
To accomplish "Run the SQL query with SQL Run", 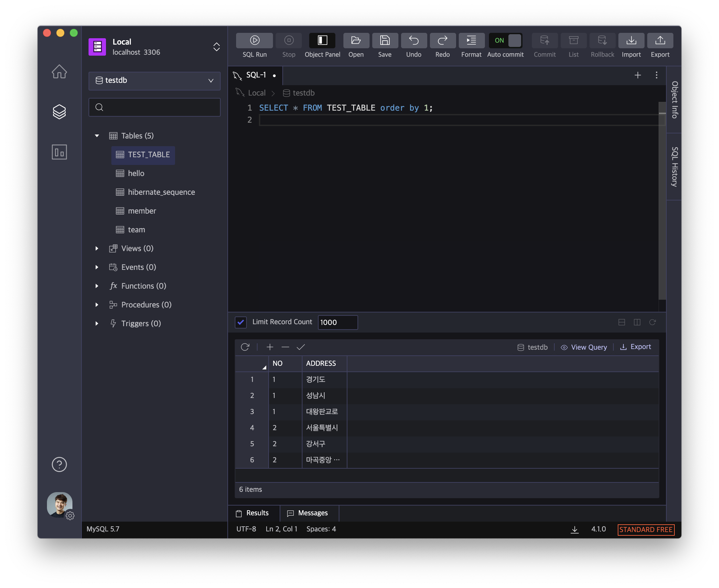I will point(255,41).
